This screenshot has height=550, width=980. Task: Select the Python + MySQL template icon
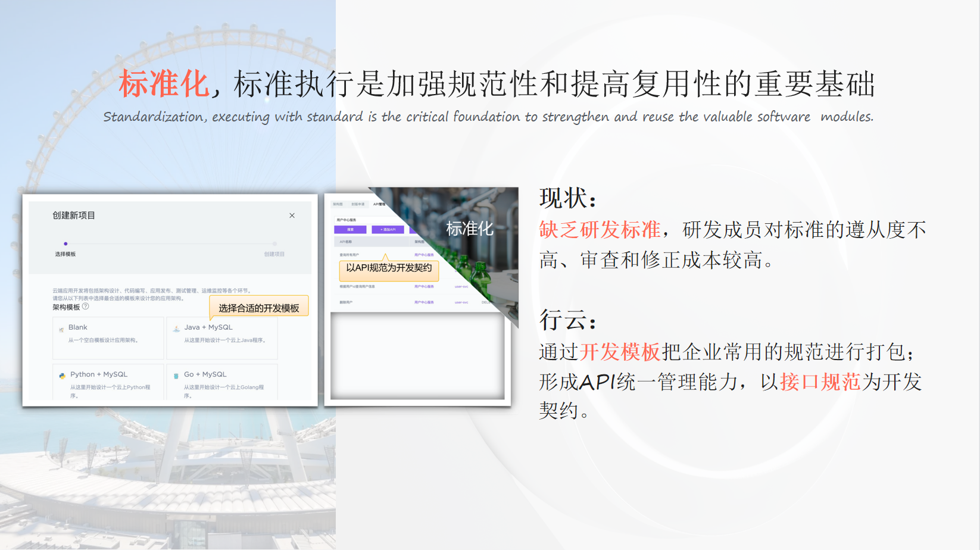62,375
